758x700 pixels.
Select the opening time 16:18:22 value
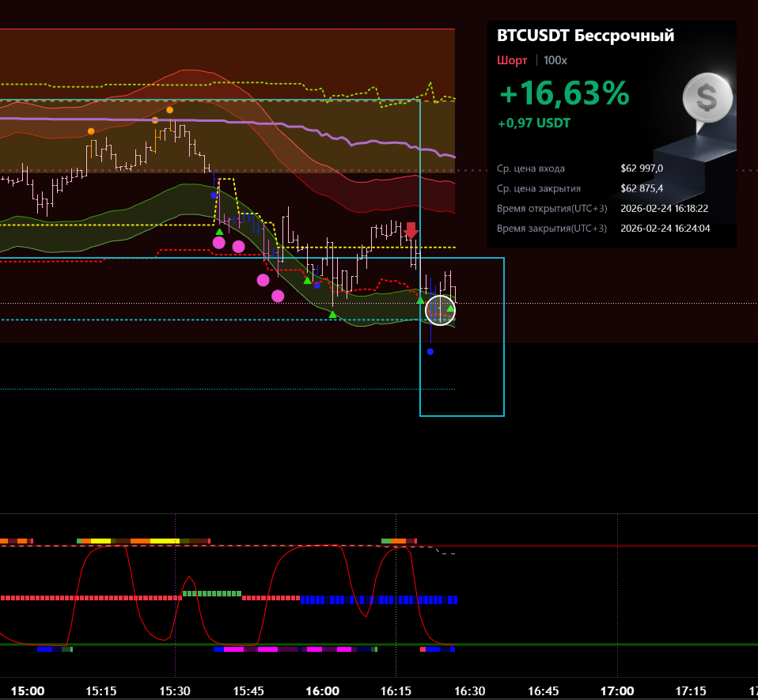(673, 208)
